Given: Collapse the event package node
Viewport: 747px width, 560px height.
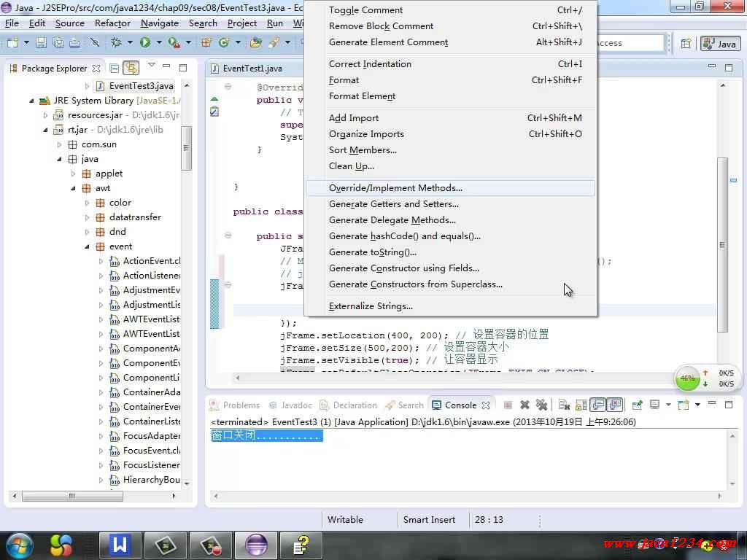Looking at the screenshot, I should point(87,246).
